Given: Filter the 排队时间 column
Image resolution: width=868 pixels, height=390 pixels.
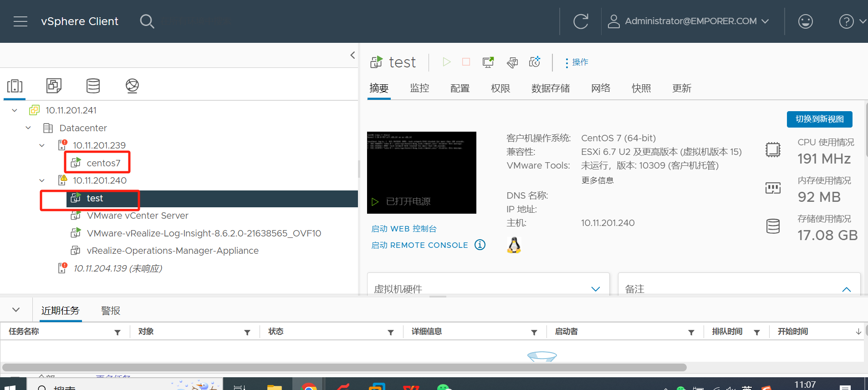Looking at the screenshot, I should pos(757,332).
